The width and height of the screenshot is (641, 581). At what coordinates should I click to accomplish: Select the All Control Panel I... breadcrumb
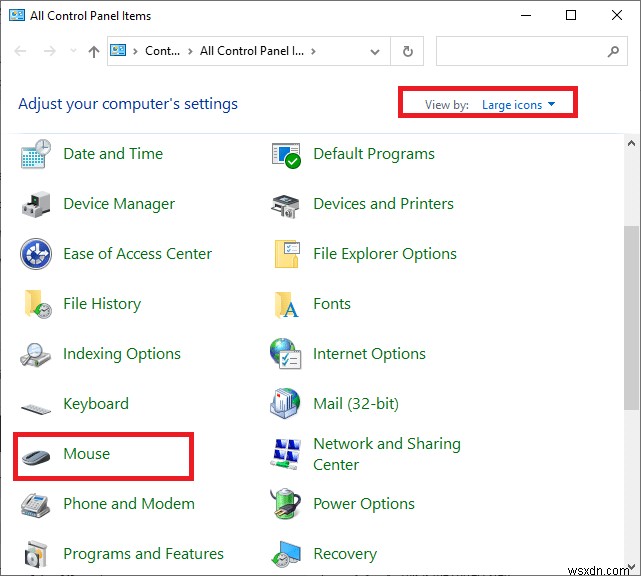click(252, 51)
